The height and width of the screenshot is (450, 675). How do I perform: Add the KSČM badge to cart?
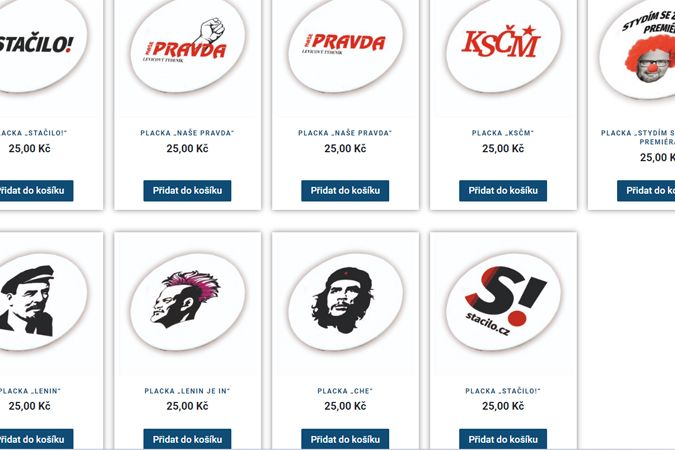click(x=503, y=190)
